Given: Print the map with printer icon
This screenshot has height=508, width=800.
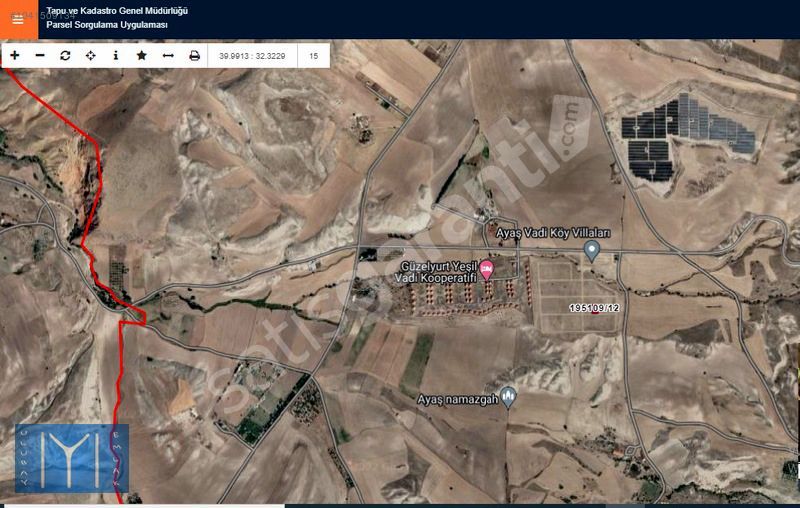Looking at the screenshot, I should (194, 55).
